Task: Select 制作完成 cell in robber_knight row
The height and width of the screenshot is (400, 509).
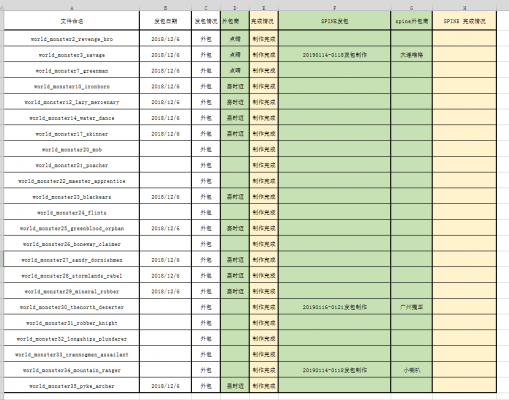Action: click(264, 323)
